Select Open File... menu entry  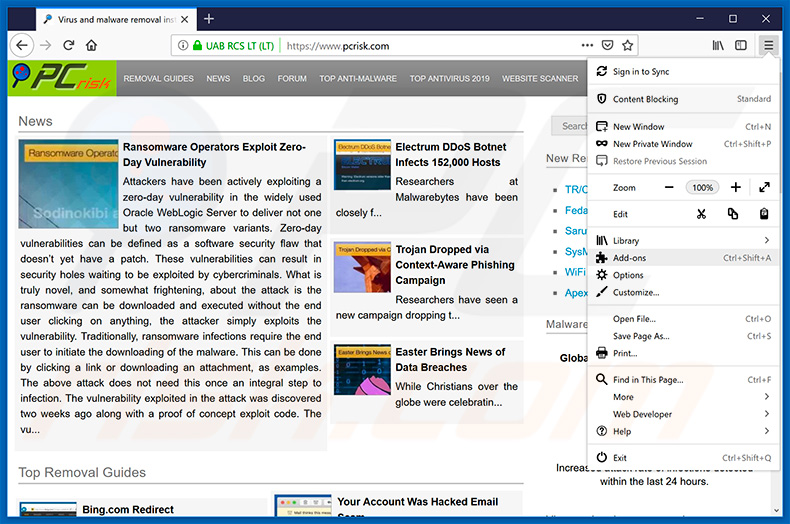pyautogui.click(x=683, y=319)
